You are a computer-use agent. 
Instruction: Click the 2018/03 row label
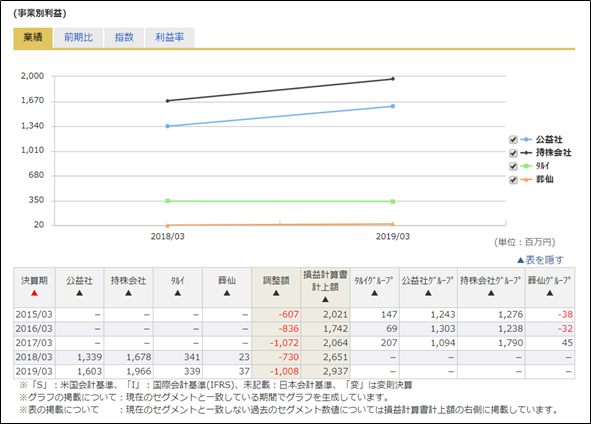(x=34, y=357)
